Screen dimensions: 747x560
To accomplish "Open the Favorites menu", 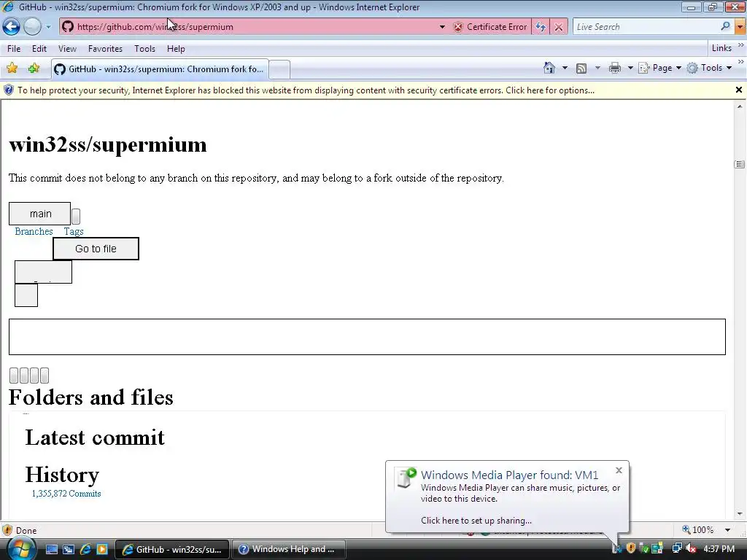I will click(105, 49).
